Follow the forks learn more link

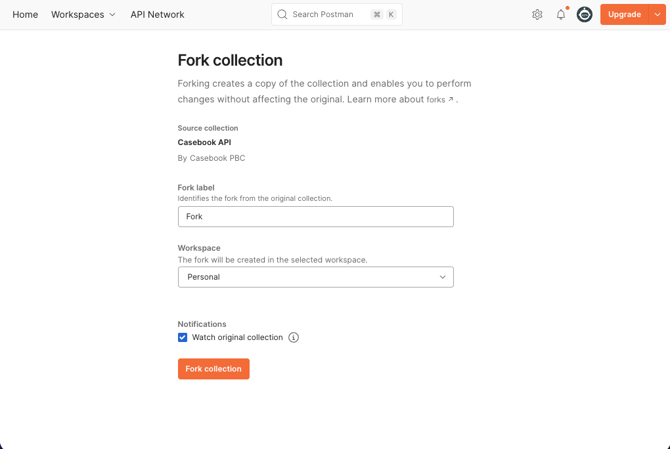point(436,100)
